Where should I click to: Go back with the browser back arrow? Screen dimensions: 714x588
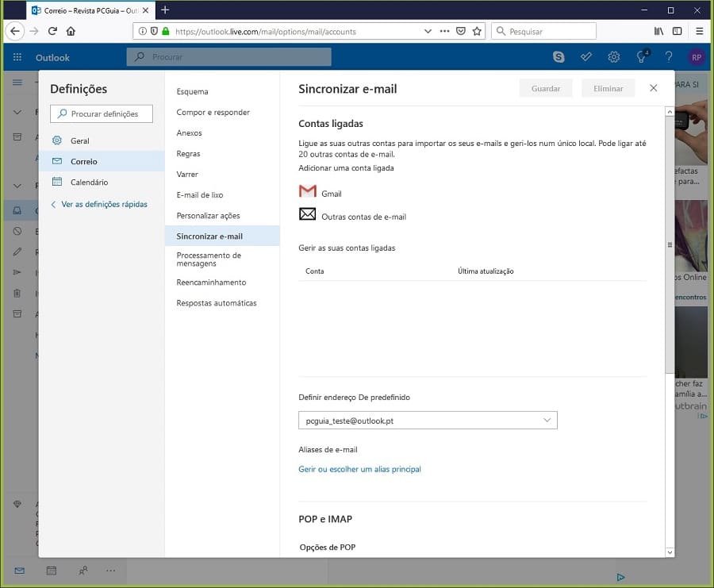click(15, 31)
